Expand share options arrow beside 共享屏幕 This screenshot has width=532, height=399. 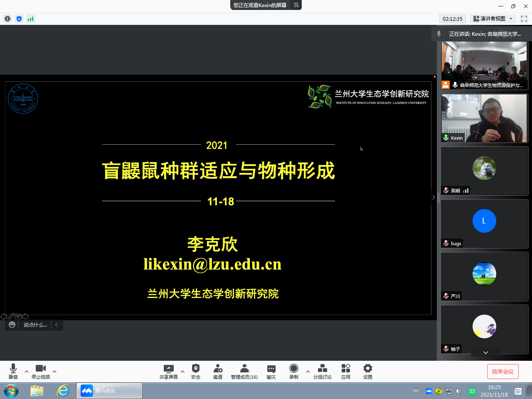pyautogui.click(x=182, y=372)
